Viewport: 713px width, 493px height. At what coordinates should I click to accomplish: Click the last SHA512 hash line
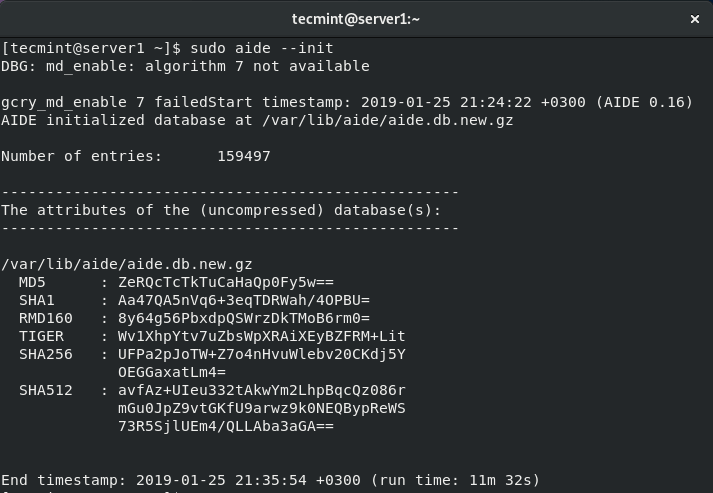[226, 426]
